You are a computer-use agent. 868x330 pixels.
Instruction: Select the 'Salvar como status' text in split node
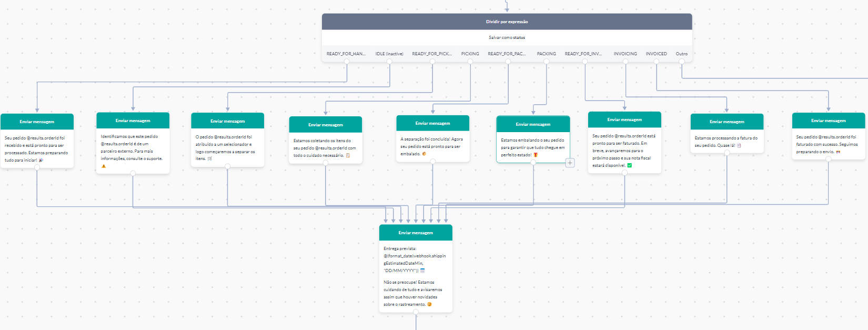click(x=507, y=37)
